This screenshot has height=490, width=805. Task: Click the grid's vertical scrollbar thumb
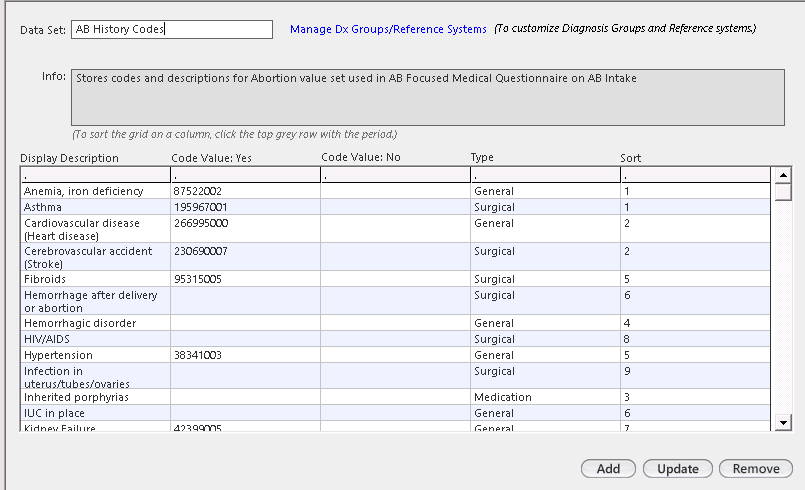click(783, 192)
